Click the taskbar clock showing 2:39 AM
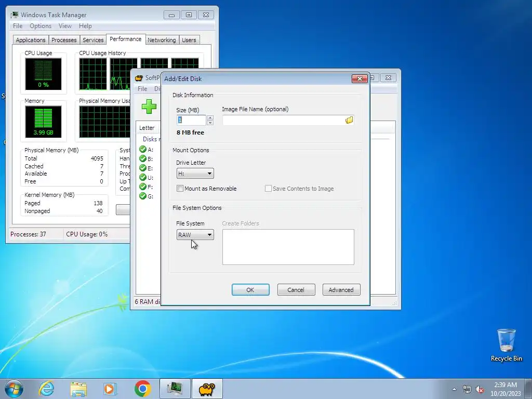532x399 pixels. click(506, 389)
